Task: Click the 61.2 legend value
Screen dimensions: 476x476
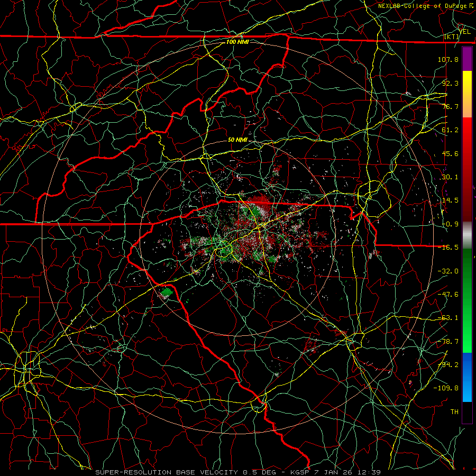Action: (x=450, y=130)
